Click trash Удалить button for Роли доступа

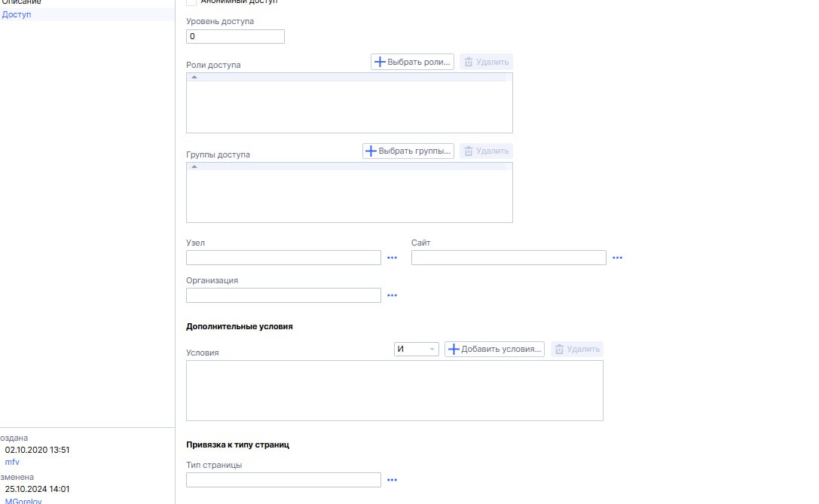487,62
